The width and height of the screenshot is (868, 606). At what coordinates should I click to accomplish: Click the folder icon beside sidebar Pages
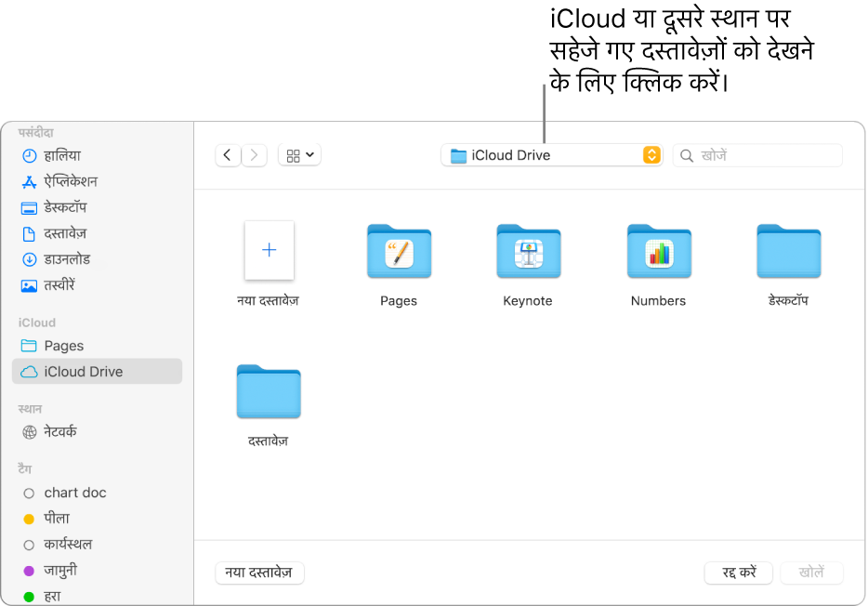click(29, 346)
